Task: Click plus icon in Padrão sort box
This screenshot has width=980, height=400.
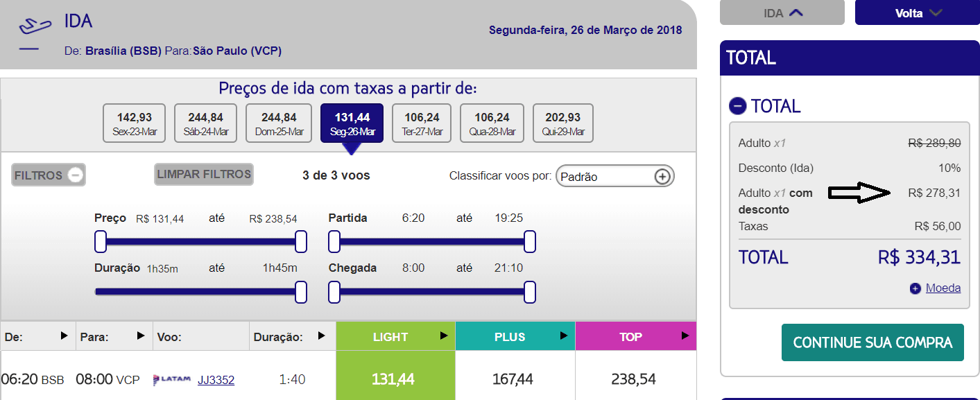Action: [662, 176]
